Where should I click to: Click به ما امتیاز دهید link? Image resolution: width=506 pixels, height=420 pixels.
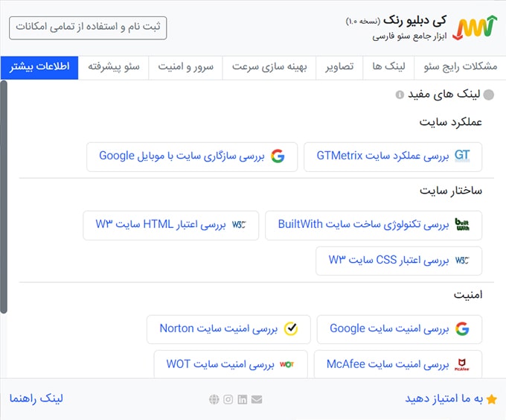[443, 398]
